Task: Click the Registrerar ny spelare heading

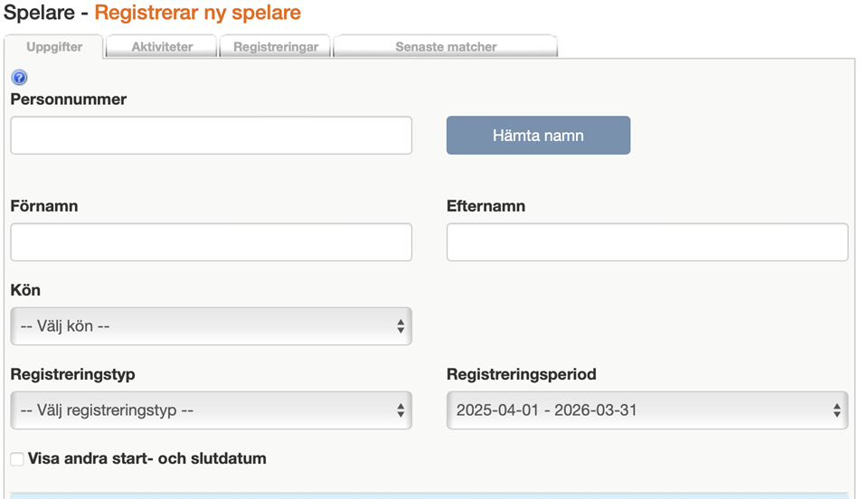Action: pyautogui.click(x=197, y=14)
